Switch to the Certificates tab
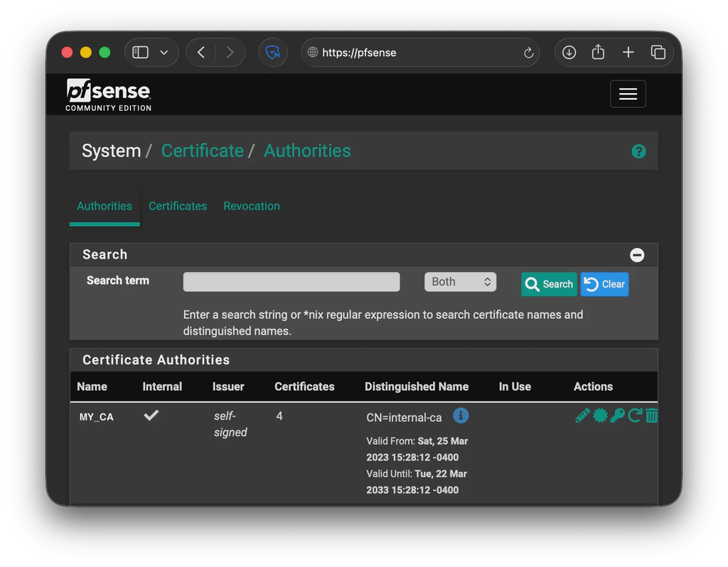728x567 pixels. click(x=178, y=206)
